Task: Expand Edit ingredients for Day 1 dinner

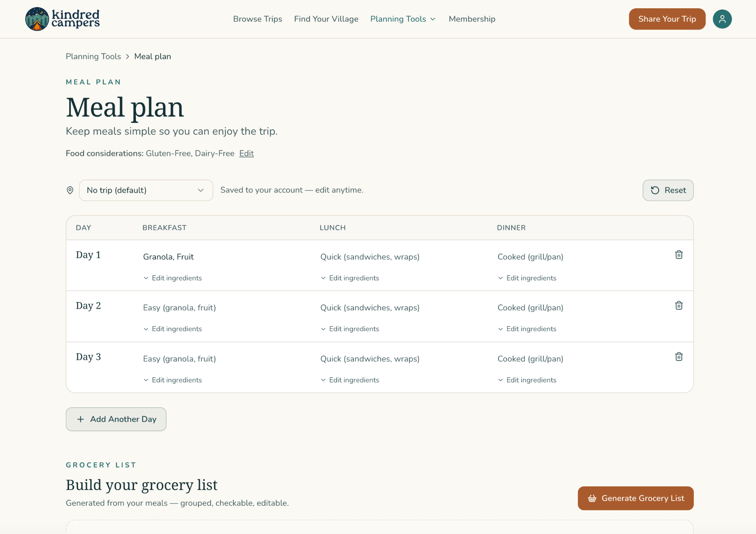Action: point(527,278)
